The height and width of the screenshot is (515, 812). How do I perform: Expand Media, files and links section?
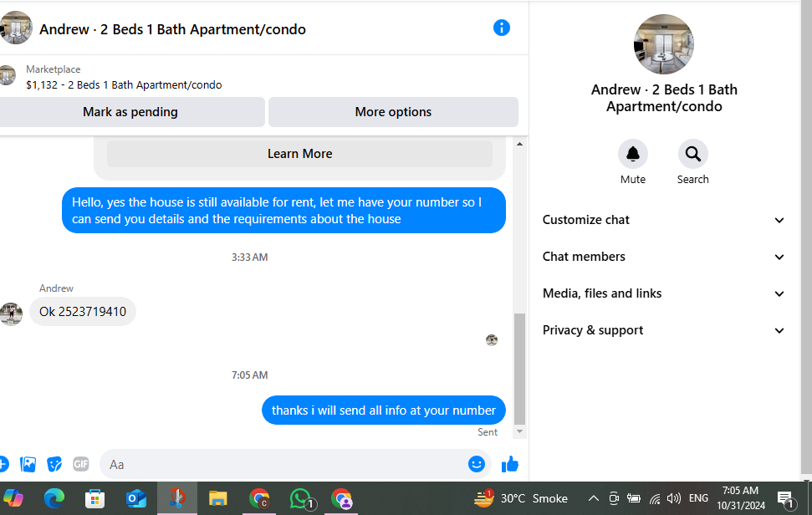point(663,293)
